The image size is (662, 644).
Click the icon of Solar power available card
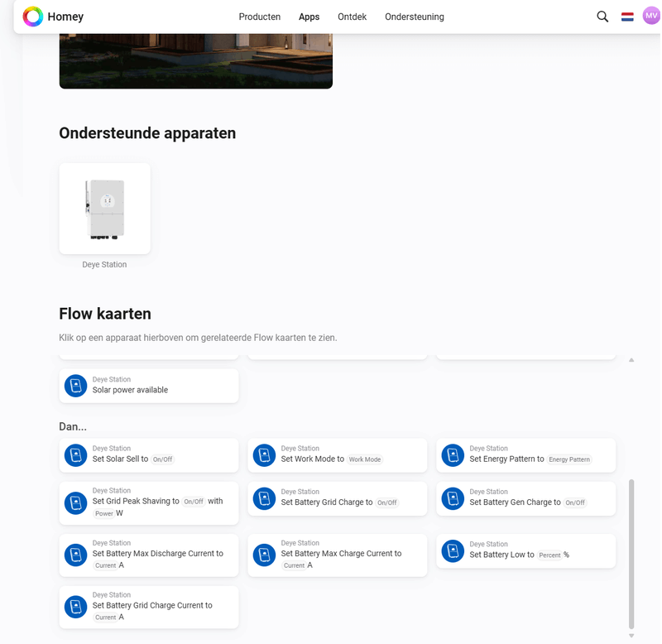click(x=76, y=386)
